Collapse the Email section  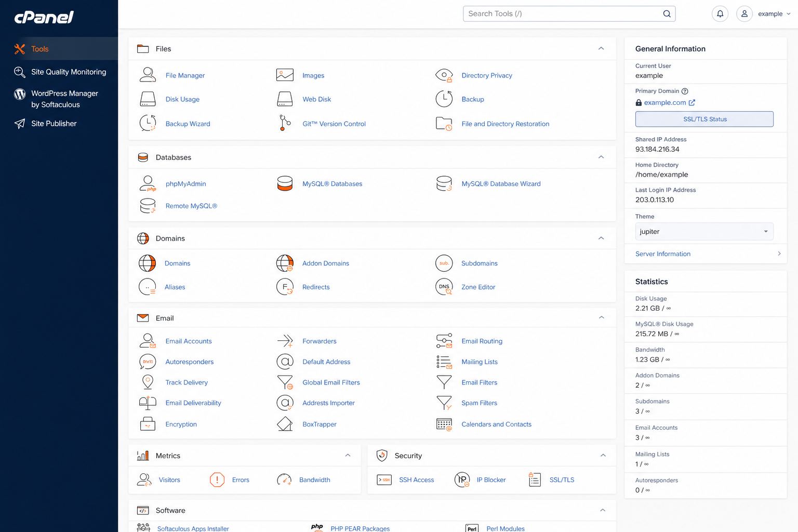click(x=601, y=317)
